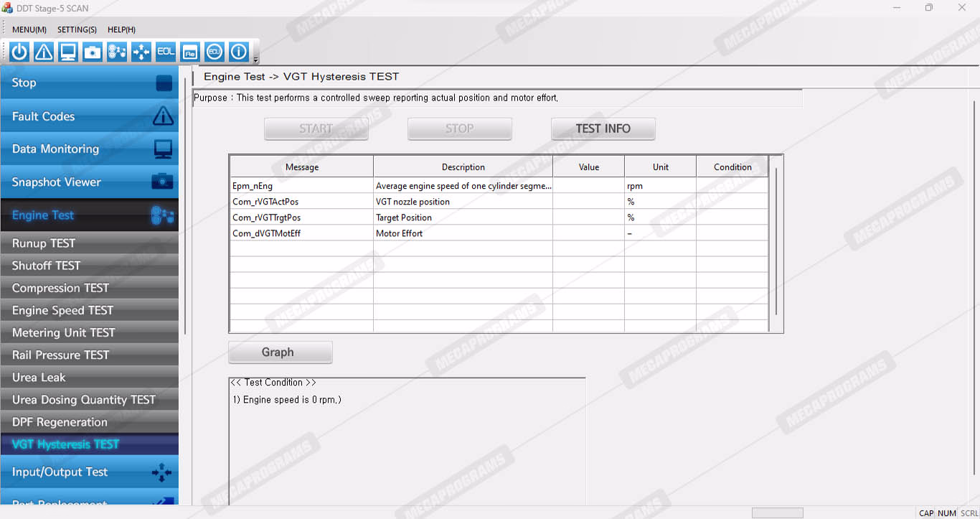Click the monitor icon in the toolbar

(x=68, y=52)
